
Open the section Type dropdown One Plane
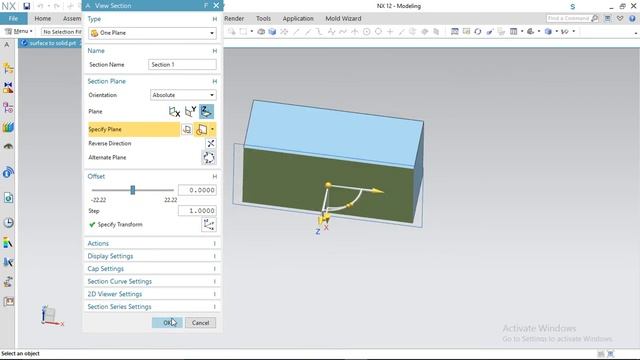(x=152, y=33)
